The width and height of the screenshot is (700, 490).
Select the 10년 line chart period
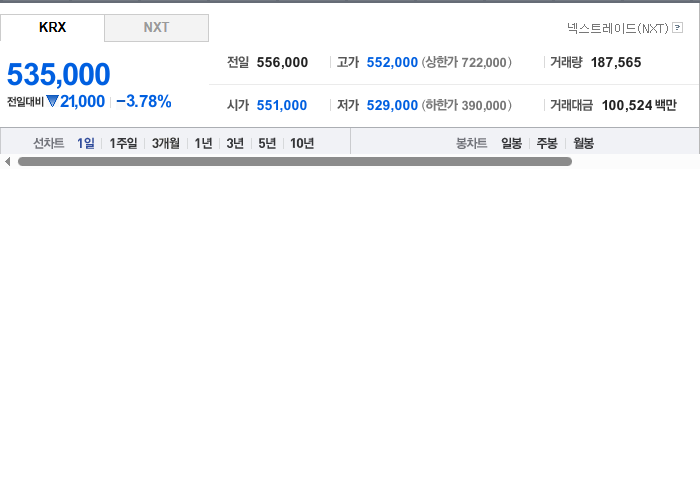[302, 143]
